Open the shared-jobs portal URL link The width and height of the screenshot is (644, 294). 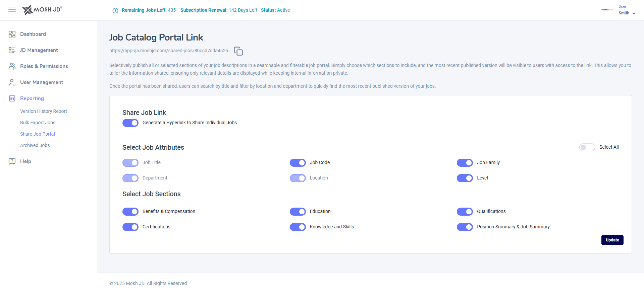170,51
